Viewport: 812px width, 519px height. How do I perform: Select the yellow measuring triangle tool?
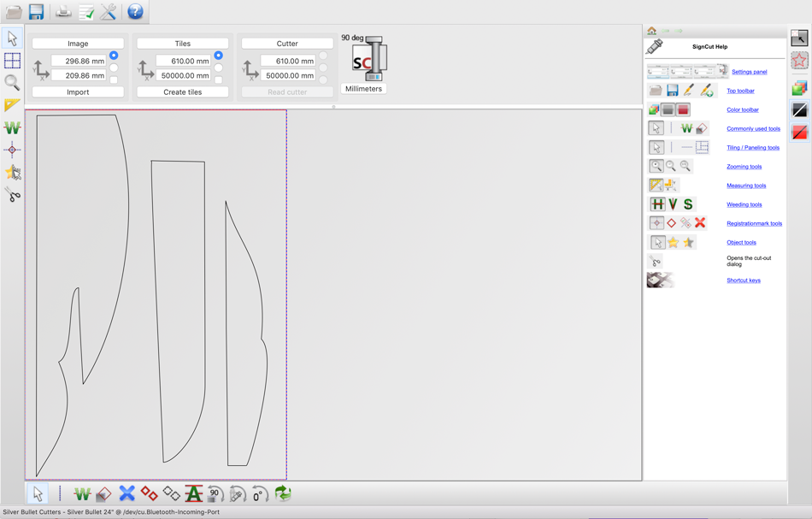coord(13,105)
